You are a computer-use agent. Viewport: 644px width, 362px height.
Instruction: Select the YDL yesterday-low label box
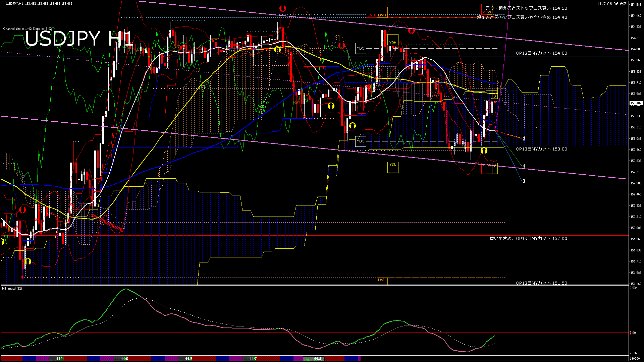[392, 167]
